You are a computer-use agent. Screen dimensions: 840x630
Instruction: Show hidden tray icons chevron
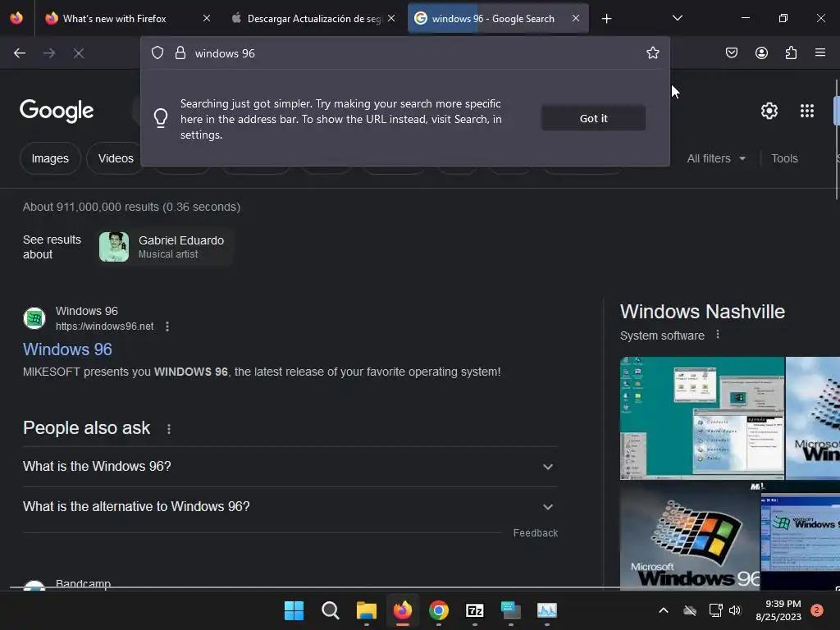663,610
